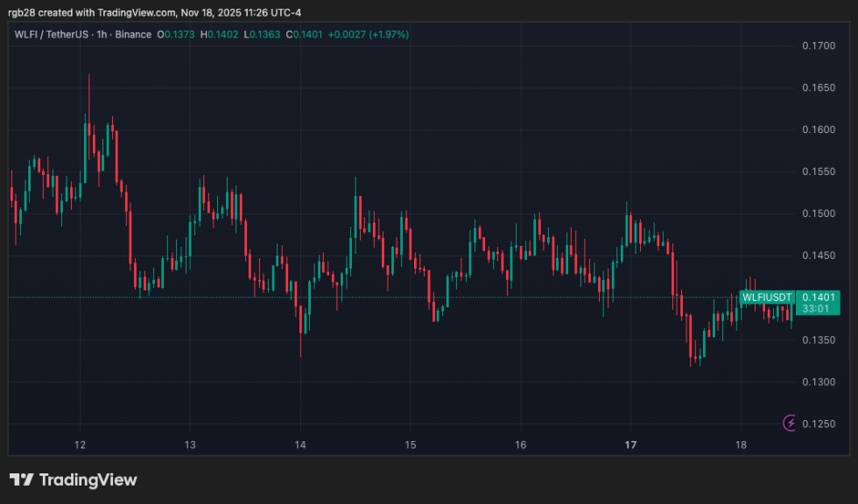
Task: Click the 0.1500 label on price axis
Action: (819, 213)
